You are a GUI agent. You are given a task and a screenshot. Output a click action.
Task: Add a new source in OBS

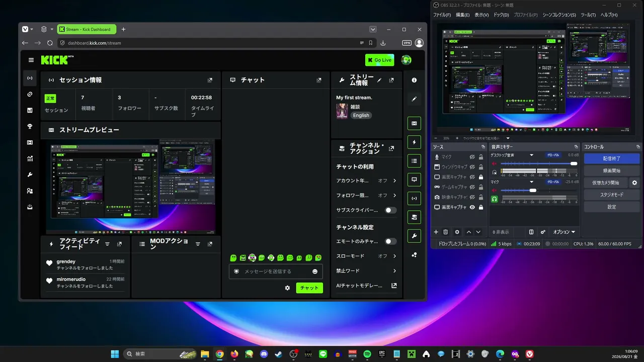coord(436,232)
